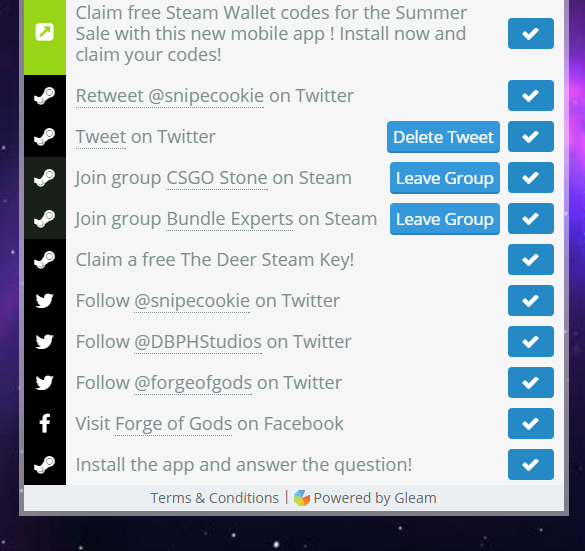The image size is (585, 551).
Task: Click Twitter bird icon beside Follow @snipecookie
Action: coord(44,301)
